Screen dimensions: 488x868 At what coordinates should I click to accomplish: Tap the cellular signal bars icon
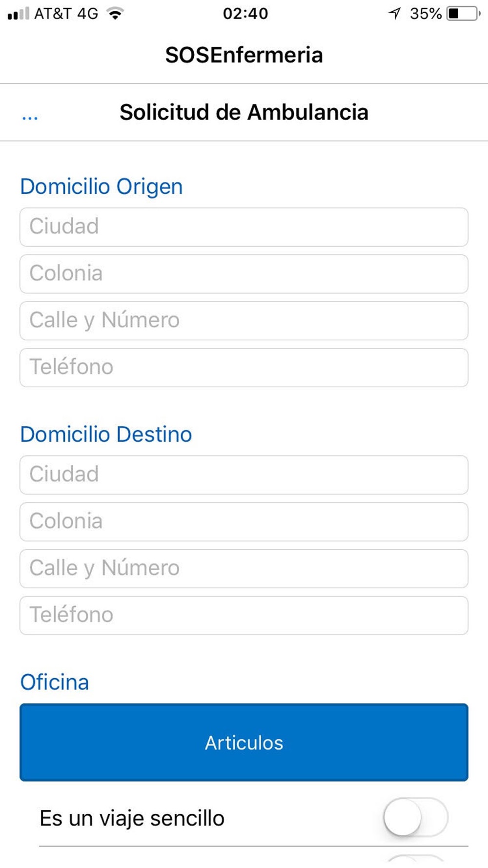(19, 14)
